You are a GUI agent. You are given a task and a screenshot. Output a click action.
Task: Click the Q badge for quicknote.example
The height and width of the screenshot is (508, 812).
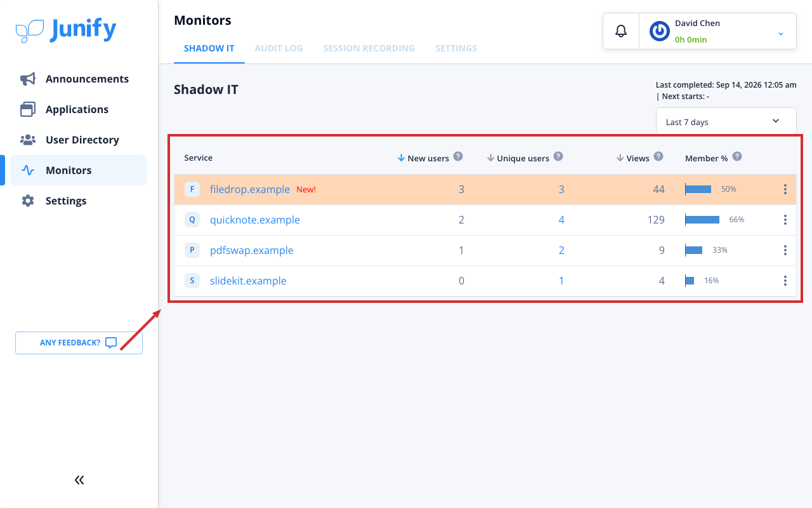[x=192, y=220]
